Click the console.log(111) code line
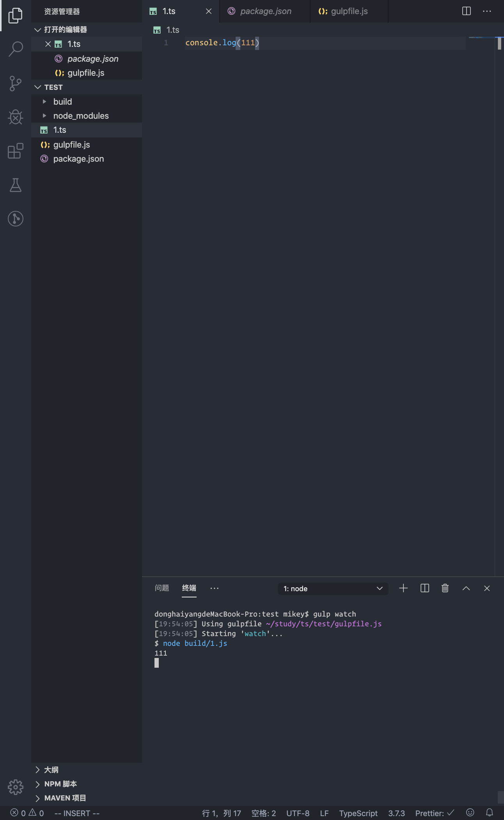 coord(222,43)
